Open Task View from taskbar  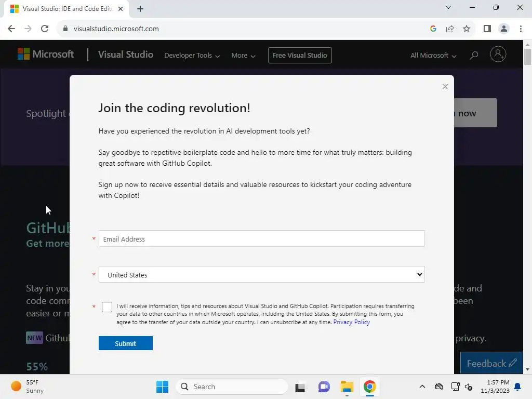click(300, 387)
